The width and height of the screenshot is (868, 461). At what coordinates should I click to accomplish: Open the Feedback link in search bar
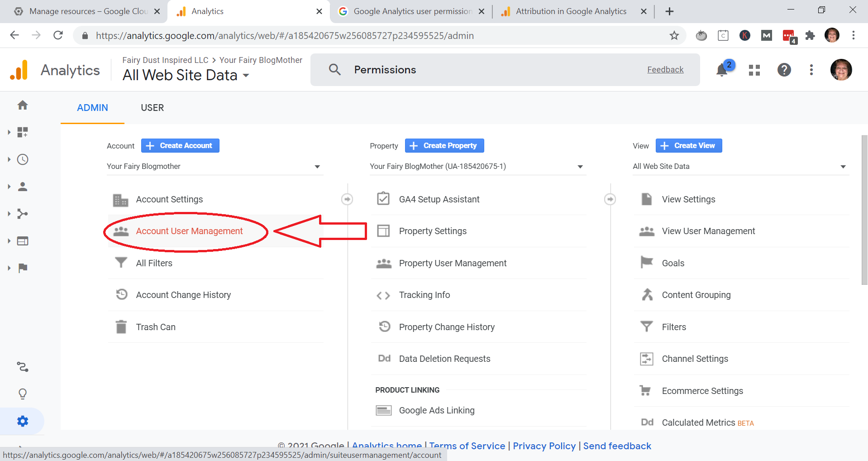point(665,69)
